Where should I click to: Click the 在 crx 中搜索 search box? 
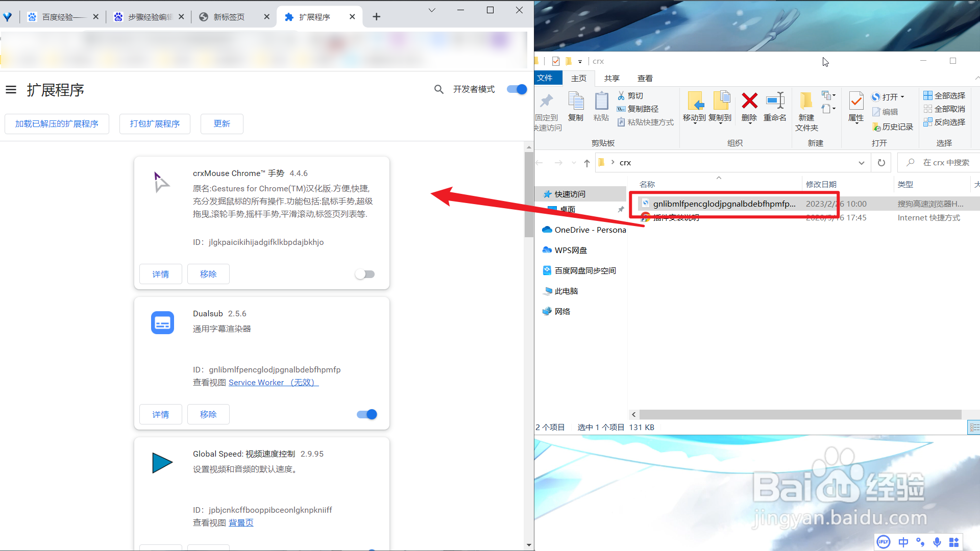(x=939, y=163)
